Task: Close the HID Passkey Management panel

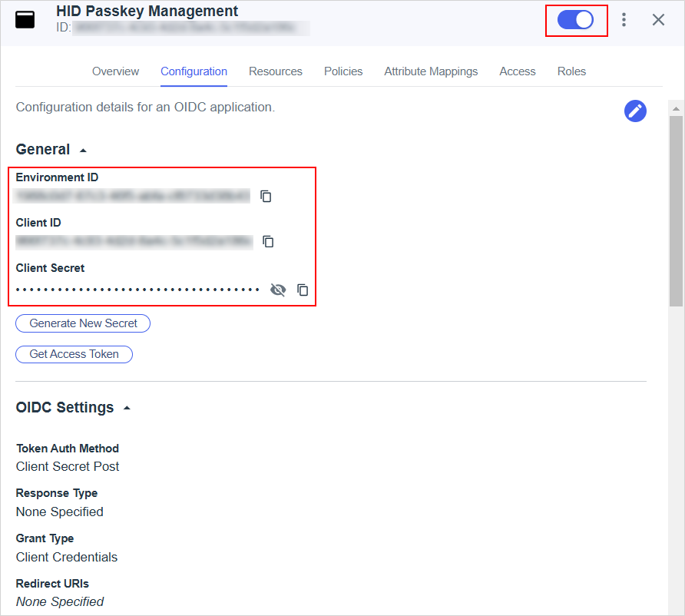Action: pos(658,20)
